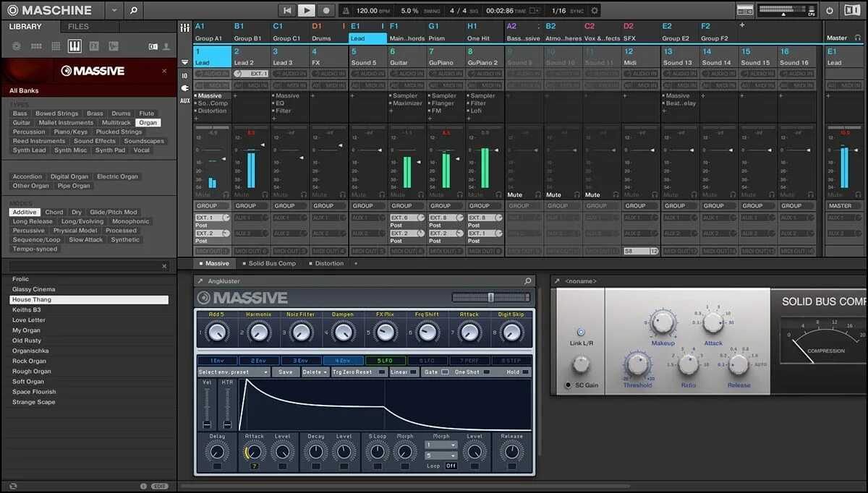Open the GROUP output dropdown on Lead 2
Screen dimensions: 868x493
[x=251, y=206]
